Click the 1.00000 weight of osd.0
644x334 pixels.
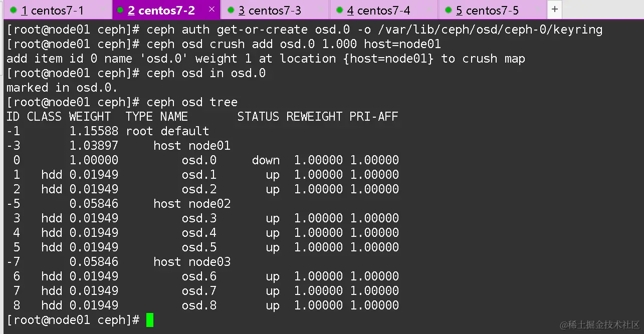click(x=94, y=160)
